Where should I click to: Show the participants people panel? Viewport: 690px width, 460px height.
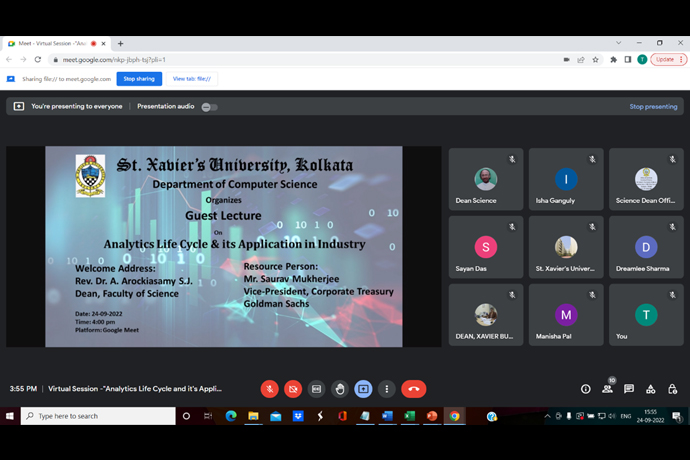pos(607,389)
